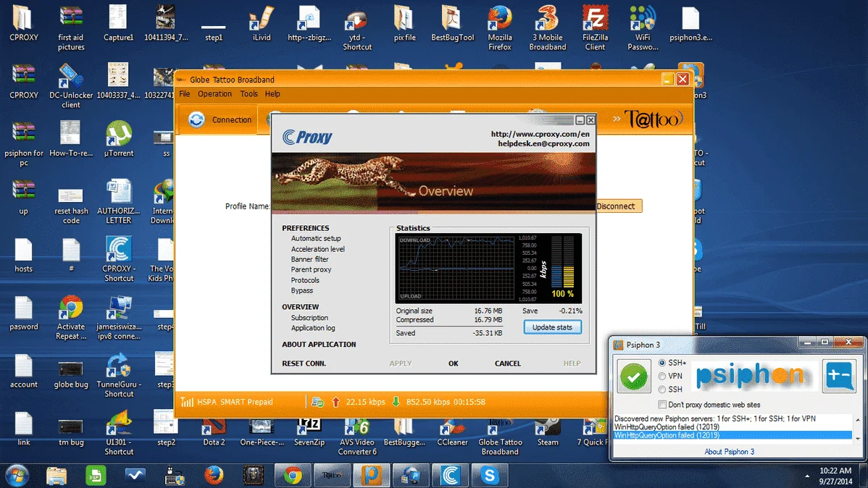This screenshot has width=868, height=488.
Task: Click the Psiphon green checkmark connect button
Action: tap(633, 376)
